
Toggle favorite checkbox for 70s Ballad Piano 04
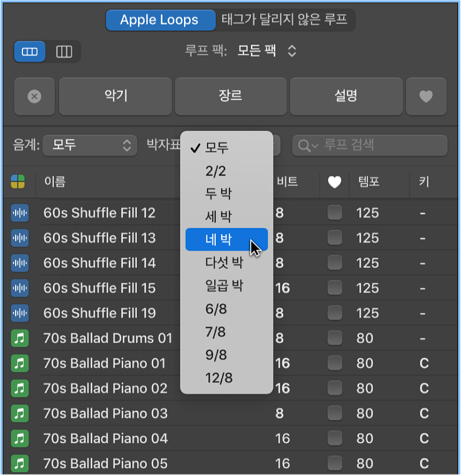[335, 438]
